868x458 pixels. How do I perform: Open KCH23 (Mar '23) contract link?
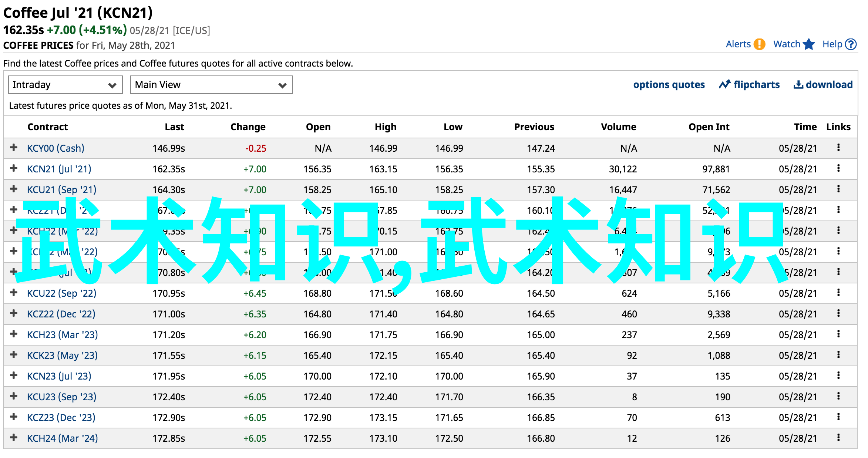pyautogui.click(x=62, y=334)
